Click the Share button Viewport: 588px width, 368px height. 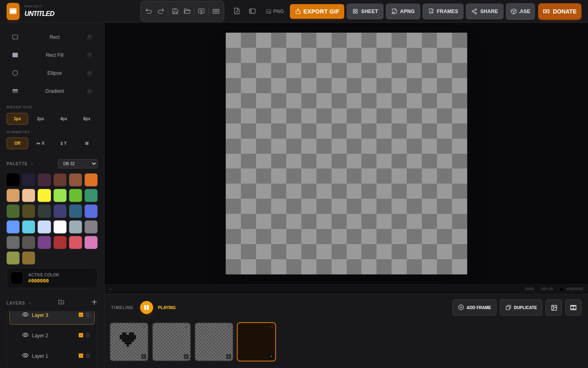(x=485, y=11)
